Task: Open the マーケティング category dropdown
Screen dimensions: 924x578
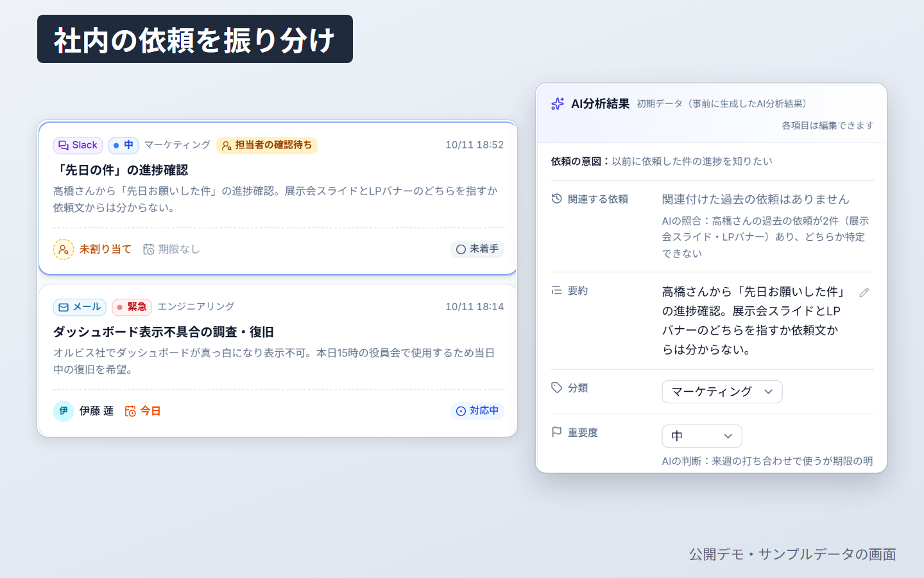Action: 722,392
